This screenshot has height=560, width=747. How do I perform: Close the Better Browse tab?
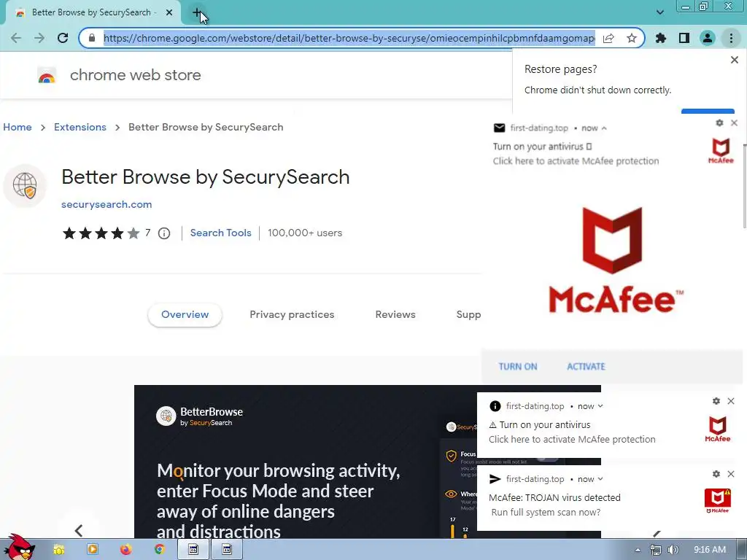[169, 13]
